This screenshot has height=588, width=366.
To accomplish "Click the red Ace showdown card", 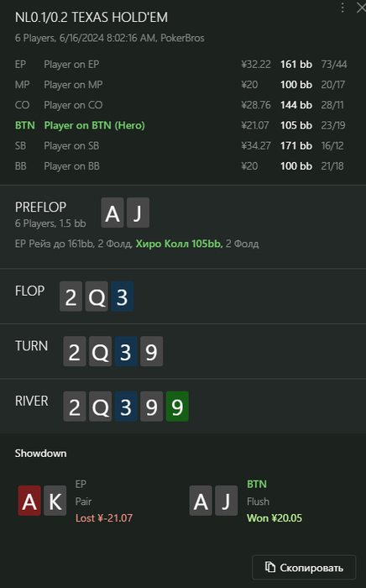I will point(29,501).
